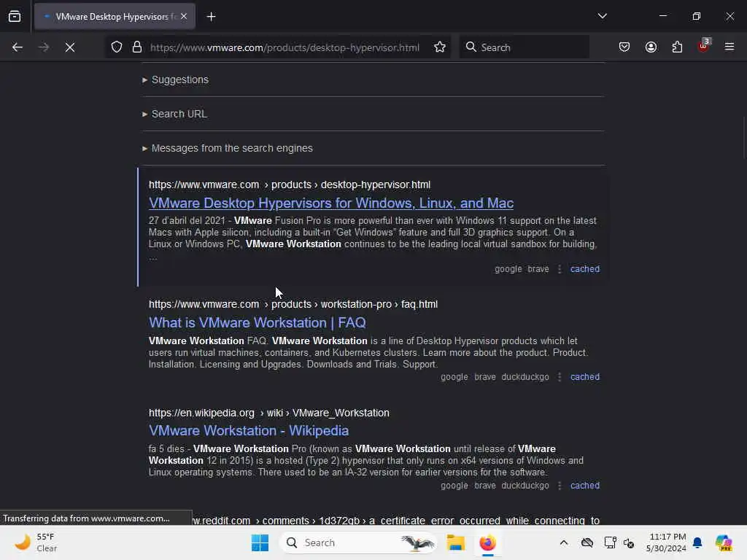Click the Firefox toolbar Search box

(524, 47)
